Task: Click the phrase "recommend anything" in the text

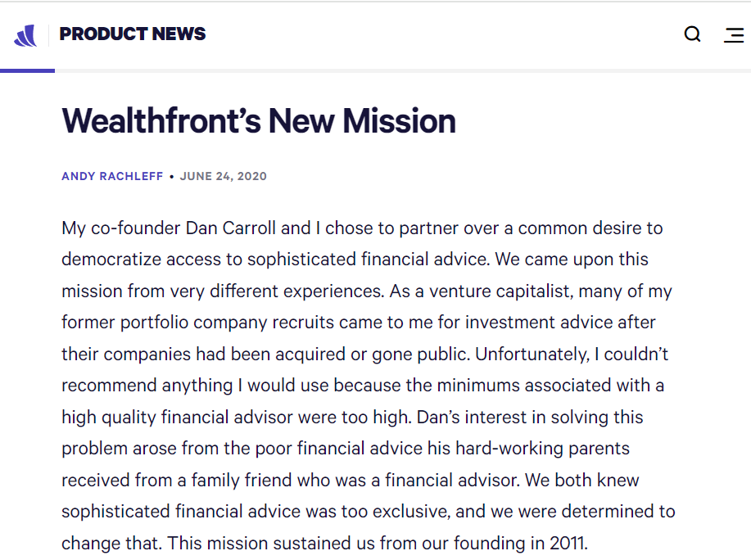Action: point(147,386)
